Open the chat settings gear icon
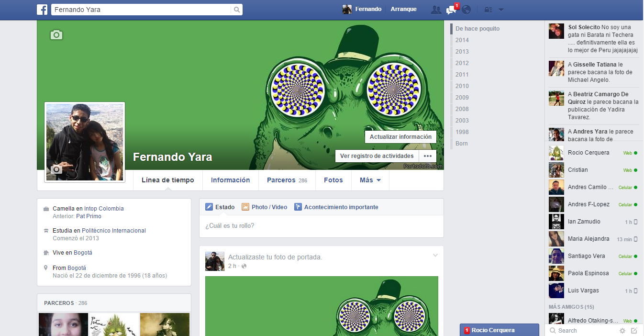 click(622, 331)
